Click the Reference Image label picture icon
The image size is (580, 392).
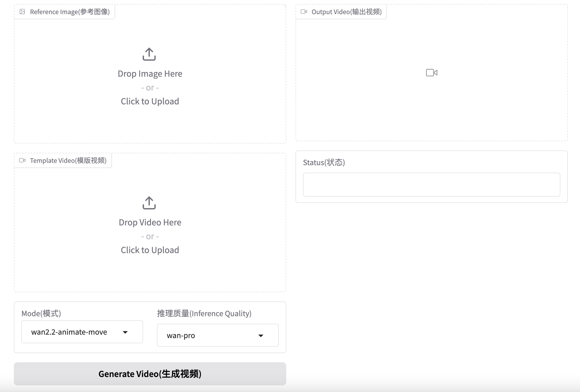point(22,12)
